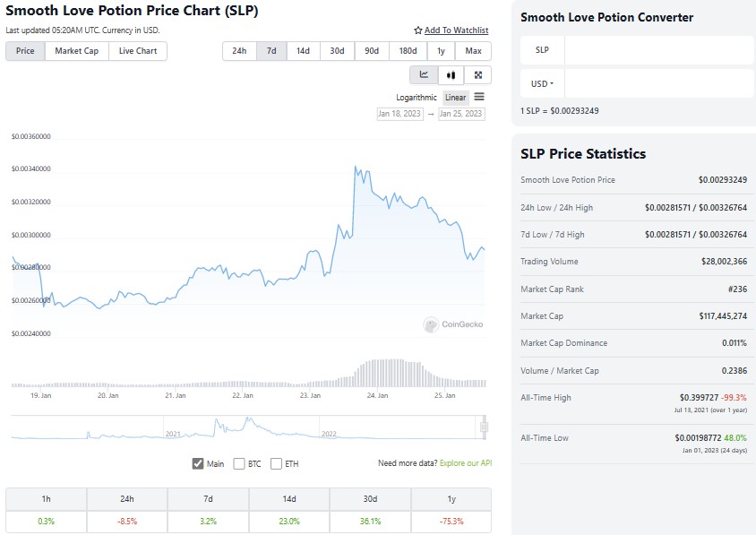The height and width of the screenshot is (535, 756).
Task: Enable the BTC comparison checkbox
Action: click(239, 463)
